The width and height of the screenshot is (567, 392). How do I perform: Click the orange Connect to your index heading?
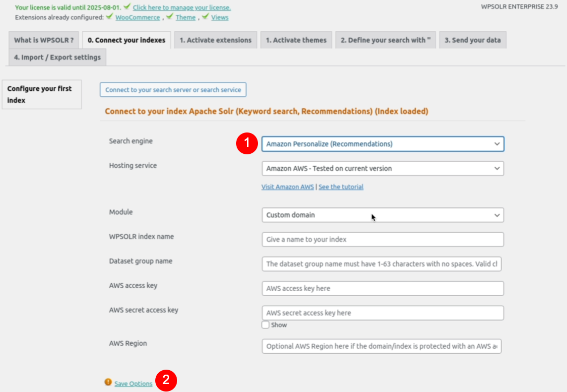click(x=266, y=111)
